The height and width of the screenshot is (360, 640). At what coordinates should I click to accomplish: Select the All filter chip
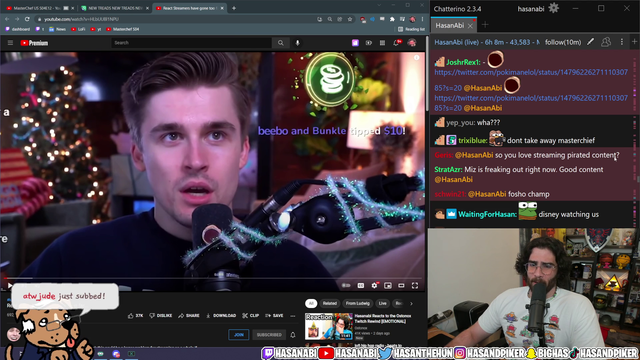[x=311, y=303]
